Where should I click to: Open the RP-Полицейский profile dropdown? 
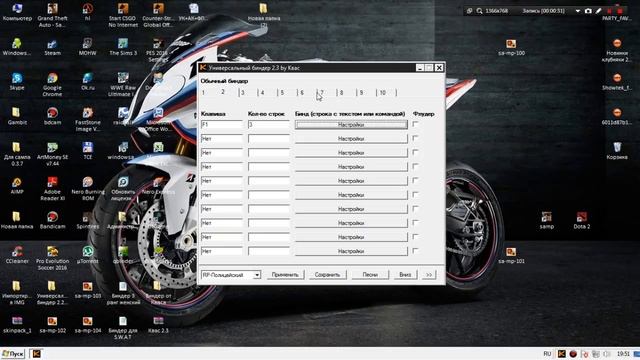(257, 275)
